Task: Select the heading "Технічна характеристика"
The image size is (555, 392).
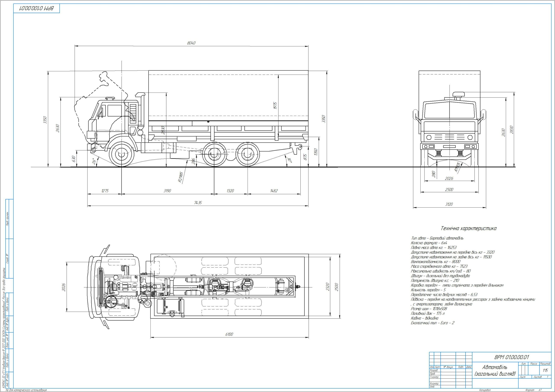Action: (469, 228)
